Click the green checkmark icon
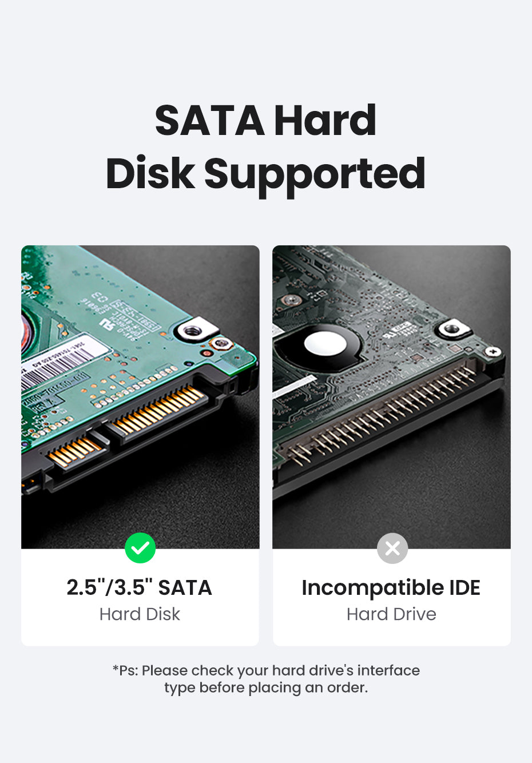 pos(140,548)
